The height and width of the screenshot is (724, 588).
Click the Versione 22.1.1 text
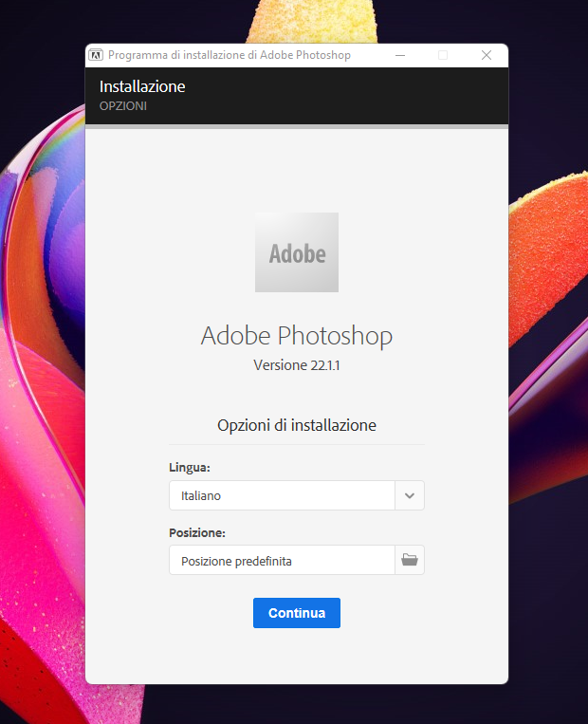point(297,365)
